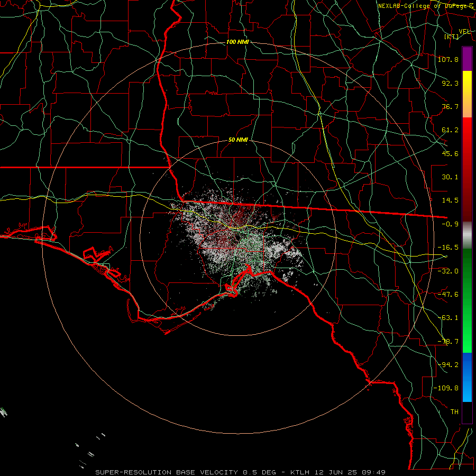Click the 50 NMI range ring label

[x=238, y=140]
